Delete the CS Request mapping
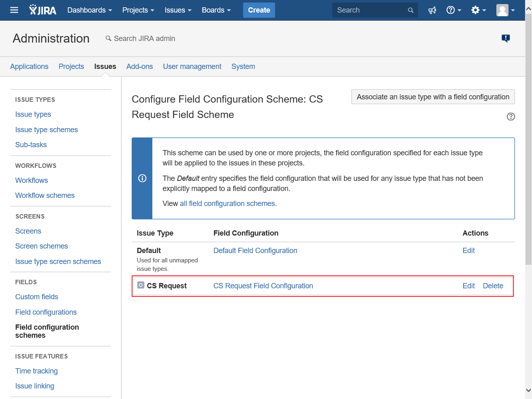The height and width of the screenshot is (399, 532). [x=493, y=286]
